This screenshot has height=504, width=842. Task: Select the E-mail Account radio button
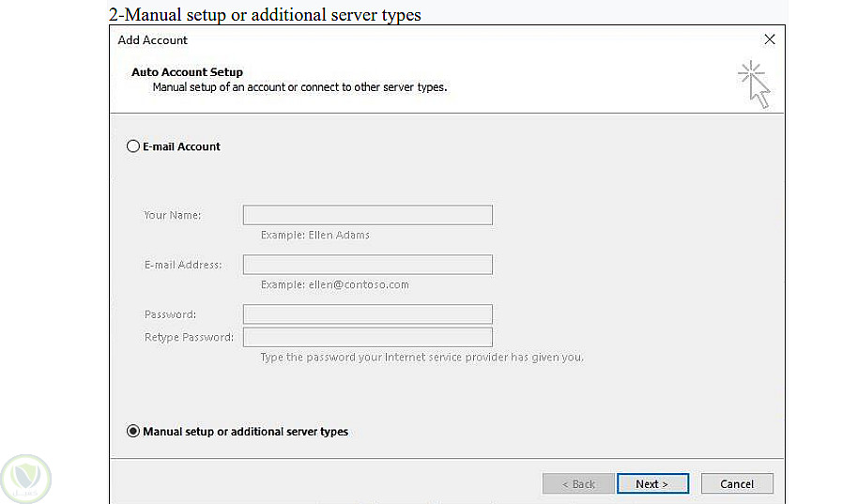pos(132,146)
